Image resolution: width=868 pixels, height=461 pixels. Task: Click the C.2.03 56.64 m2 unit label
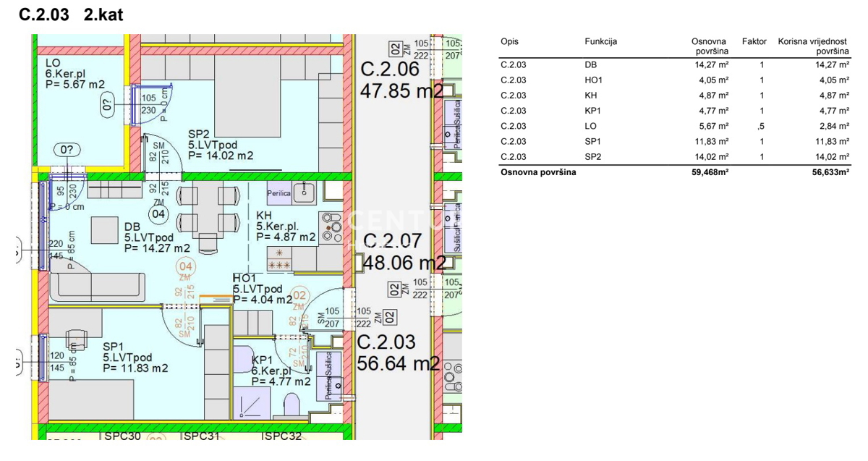398,352
